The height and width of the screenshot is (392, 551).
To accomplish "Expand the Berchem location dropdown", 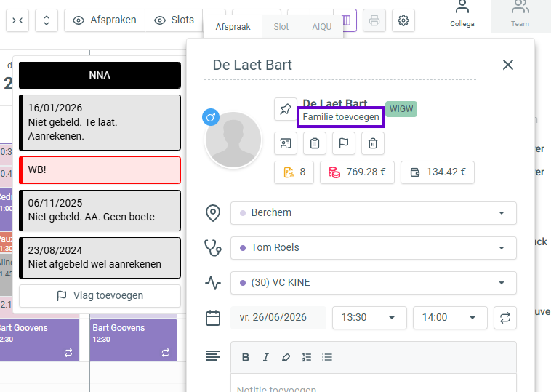I will click(374, 213).
